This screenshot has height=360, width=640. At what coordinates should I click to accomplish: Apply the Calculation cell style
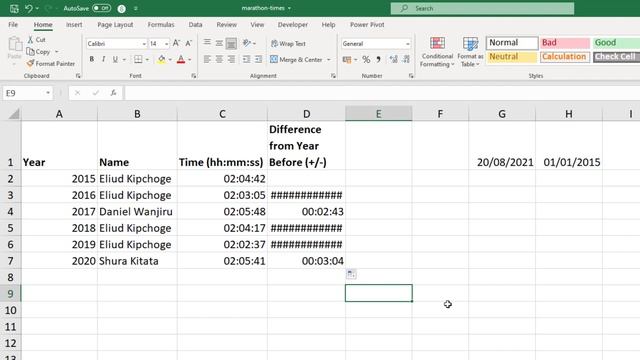tap(565, 57)
